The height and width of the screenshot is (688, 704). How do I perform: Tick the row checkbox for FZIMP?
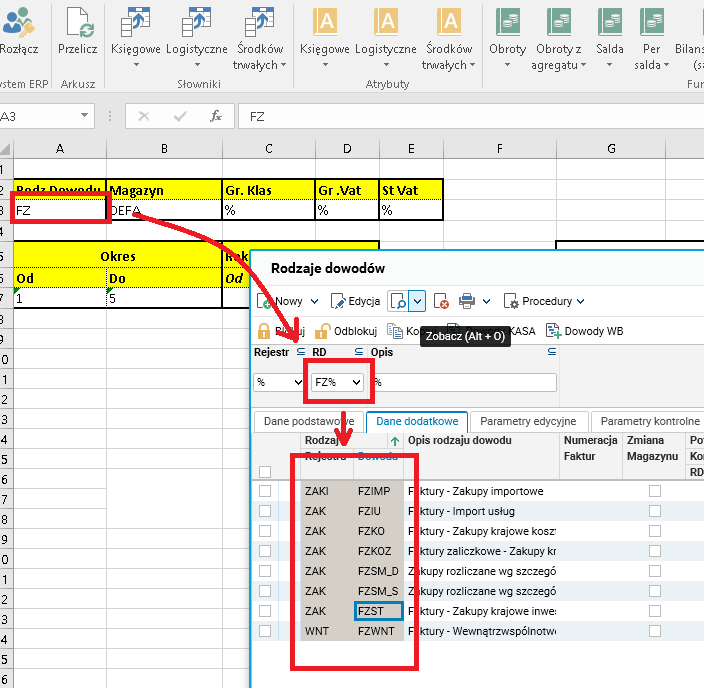(265, 491)
